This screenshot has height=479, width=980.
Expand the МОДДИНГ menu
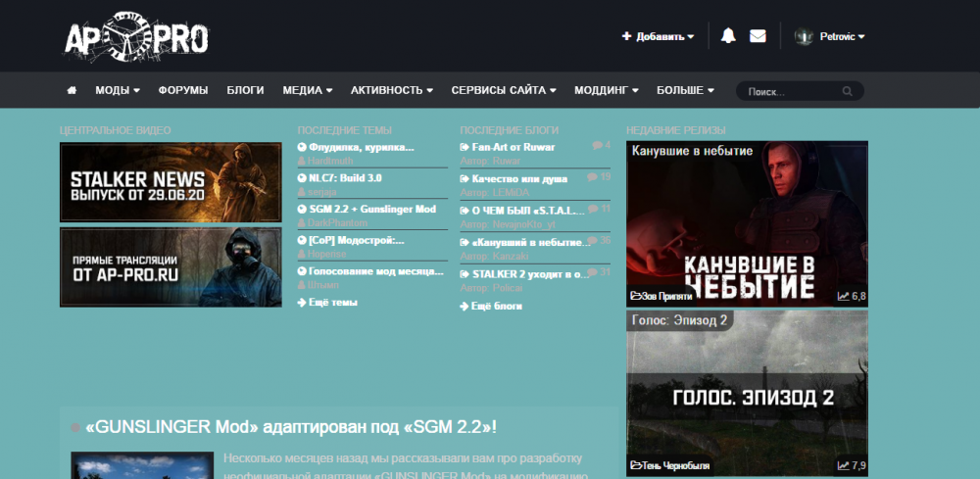click(x=607, y=90)
